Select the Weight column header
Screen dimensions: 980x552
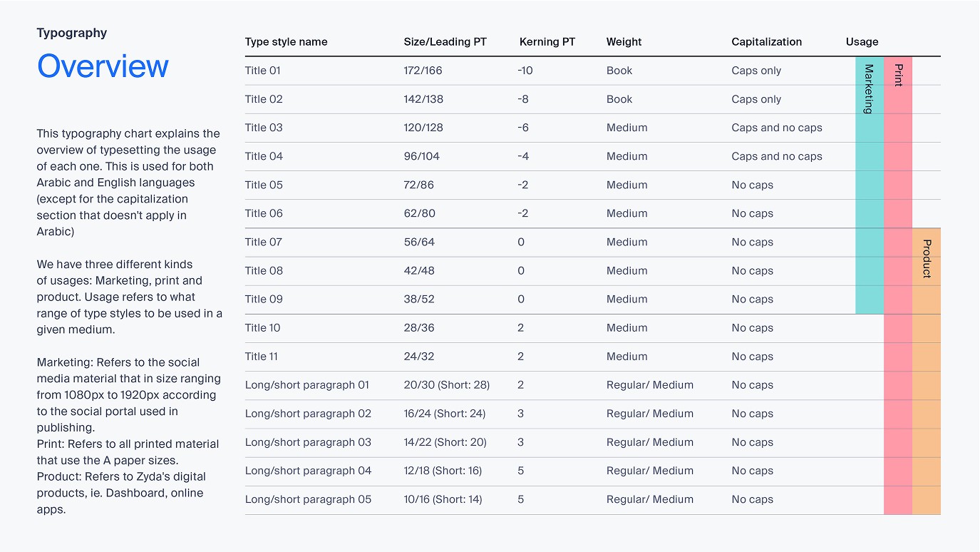click(624, 42)
